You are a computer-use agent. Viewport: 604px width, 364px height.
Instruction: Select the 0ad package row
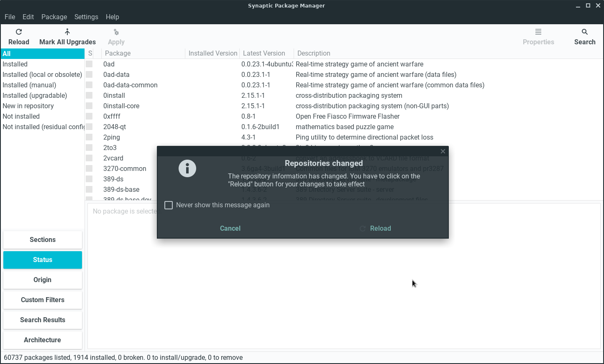tap(344, 64)
